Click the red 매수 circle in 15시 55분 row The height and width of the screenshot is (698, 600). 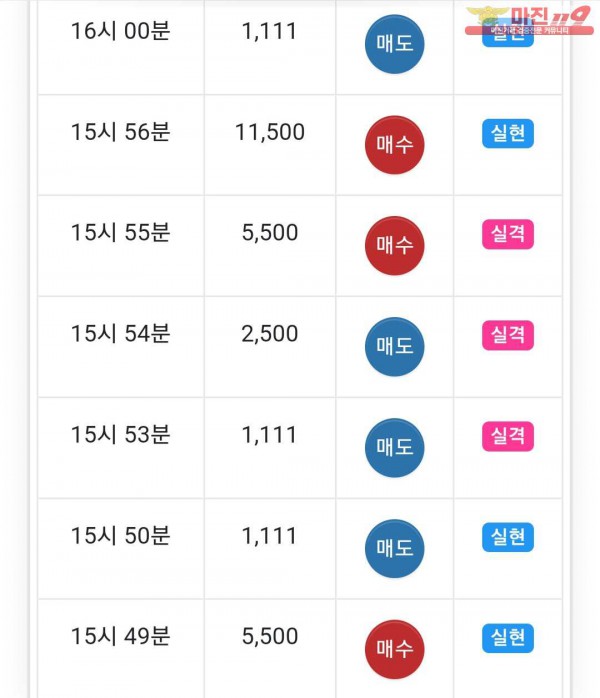(394, 246)
